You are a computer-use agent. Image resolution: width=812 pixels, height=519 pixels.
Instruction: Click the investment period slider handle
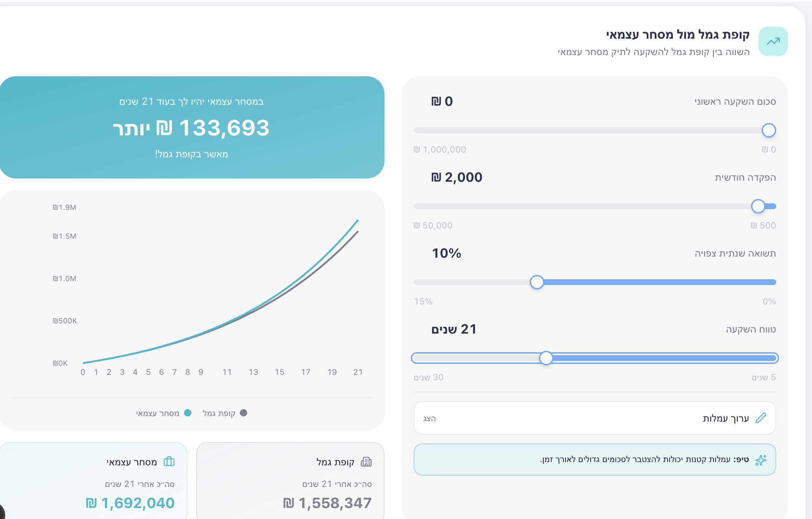(546, 358)
